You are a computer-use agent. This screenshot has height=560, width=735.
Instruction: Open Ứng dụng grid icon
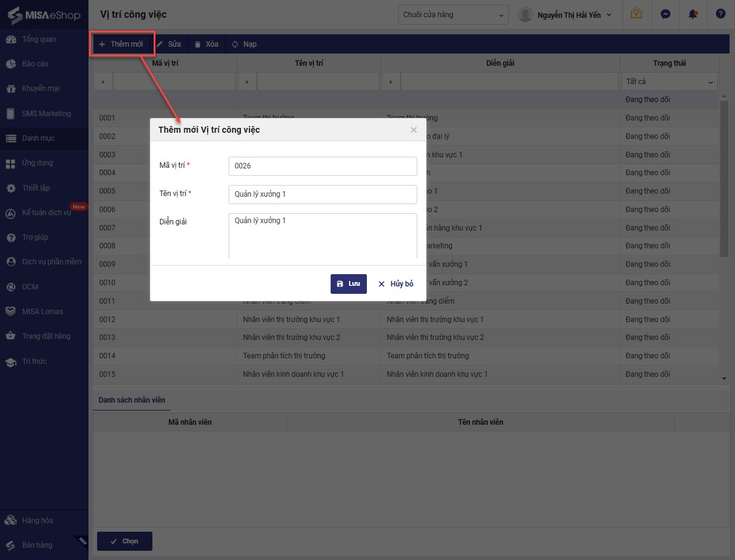11,164
